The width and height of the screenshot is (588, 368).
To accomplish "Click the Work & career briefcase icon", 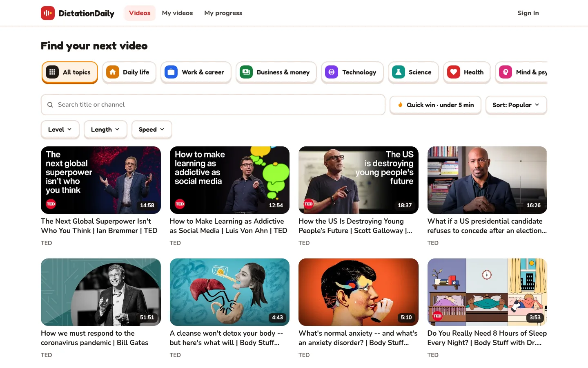I will tap(171, 72).
